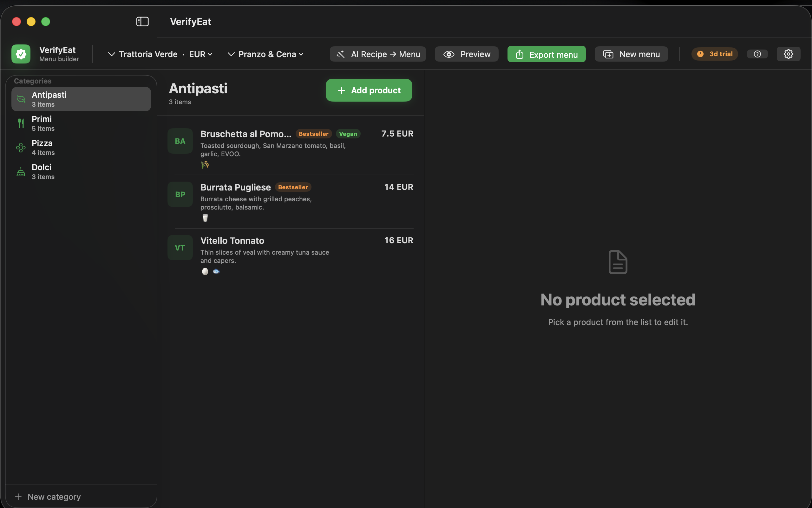
Task: Click the 3d trial badge
Action: coord(714,54)
